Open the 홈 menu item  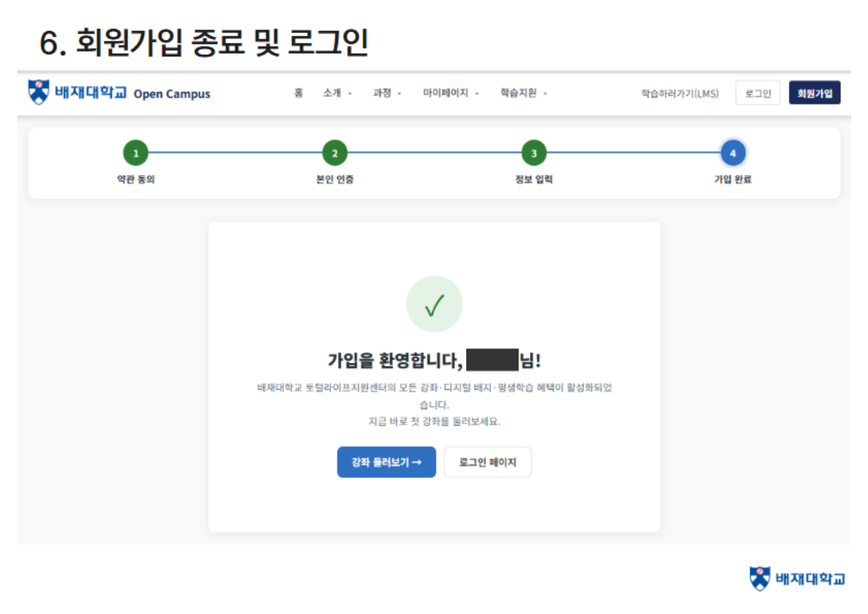click(x=298, y=94)
